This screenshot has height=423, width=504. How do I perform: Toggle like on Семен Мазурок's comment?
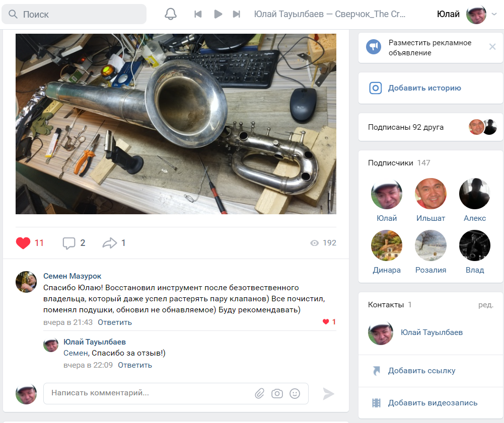(x=326, y=322)
